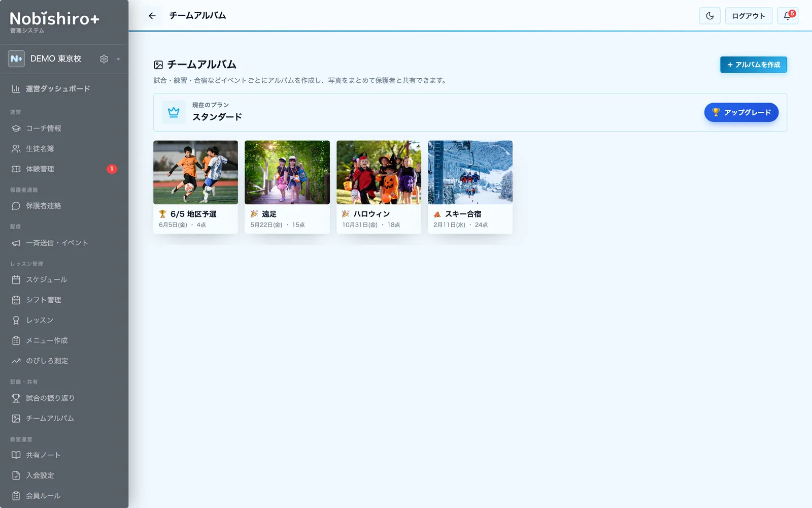Click the メニュー作成 clipboard icon
This screenshot has width=812, height=508.
[16, 340]
